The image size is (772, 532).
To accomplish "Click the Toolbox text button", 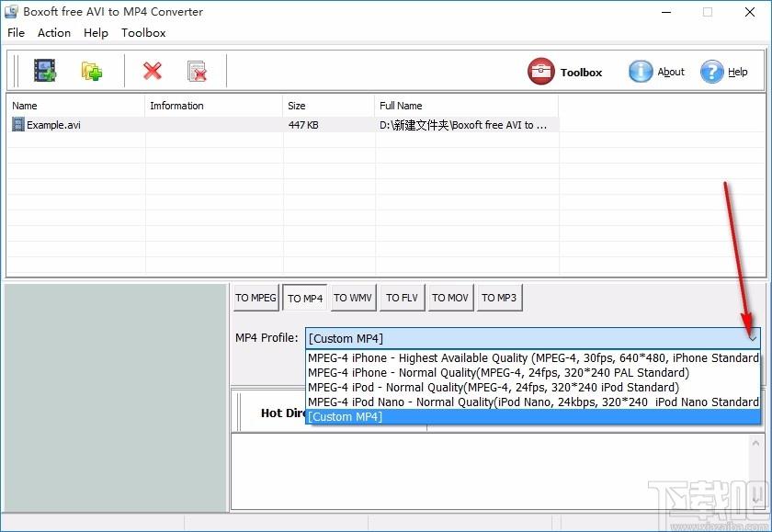I will pos(581,73).
